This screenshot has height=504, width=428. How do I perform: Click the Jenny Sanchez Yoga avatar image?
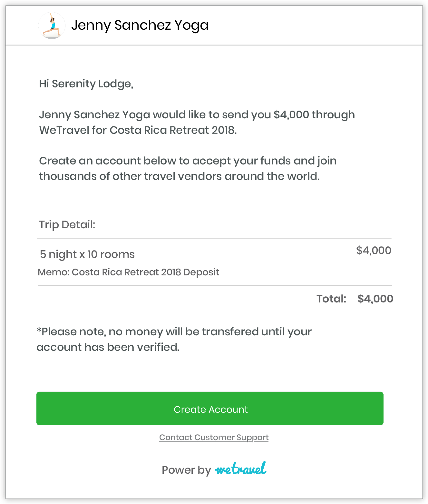[x=52, y=25]
